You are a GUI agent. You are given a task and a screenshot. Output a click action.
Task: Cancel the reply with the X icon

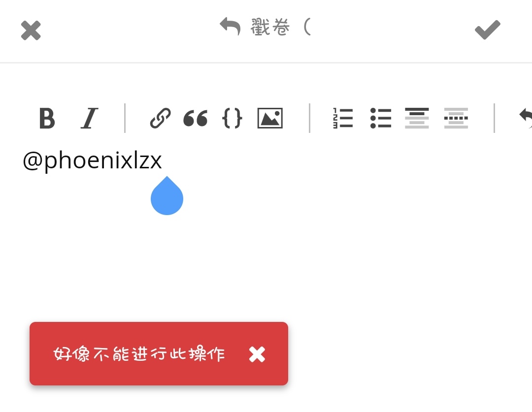point(31,30)
